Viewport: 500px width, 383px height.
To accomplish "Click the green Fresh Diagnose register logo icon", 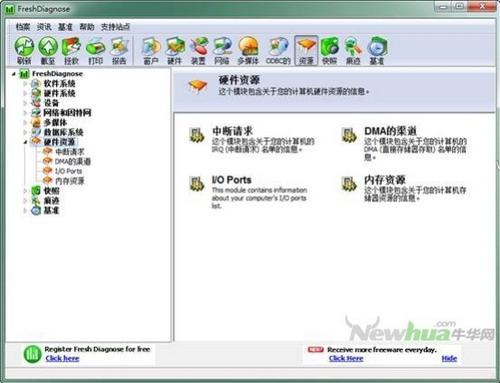I will click(32, 354).
